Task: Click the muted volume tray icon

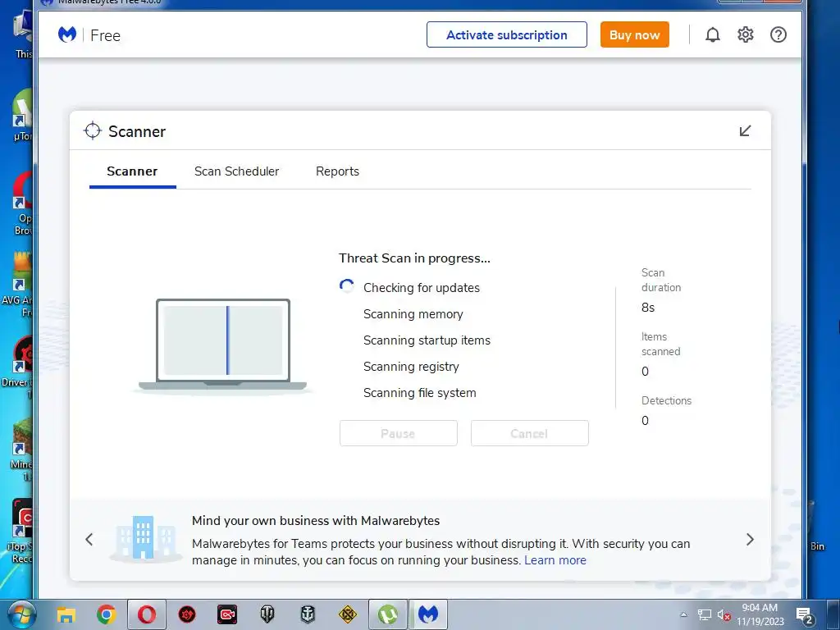Action: pyautogui.click(x=724, y=615)
